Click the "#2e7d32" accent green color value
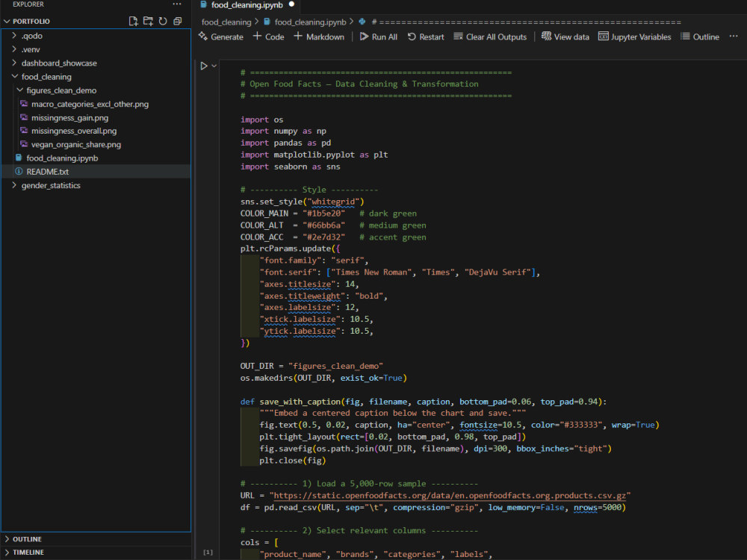 [x=323, y=237]
